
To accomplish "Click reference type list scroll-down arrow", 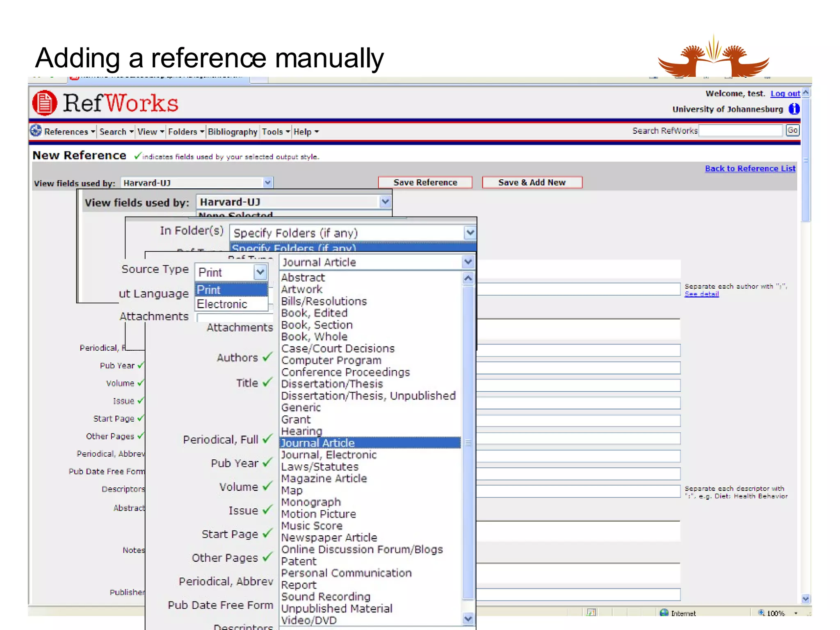I will (x=468, y=619).
